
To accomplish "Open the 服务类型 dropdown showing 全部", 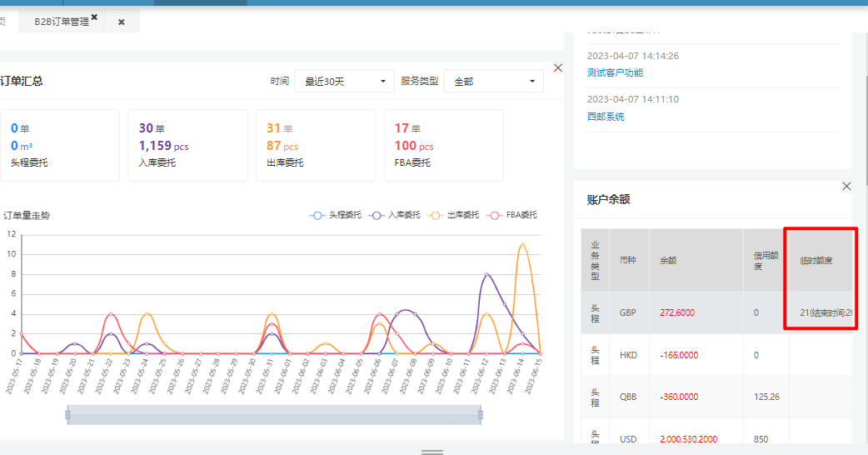I will point(494,82).
